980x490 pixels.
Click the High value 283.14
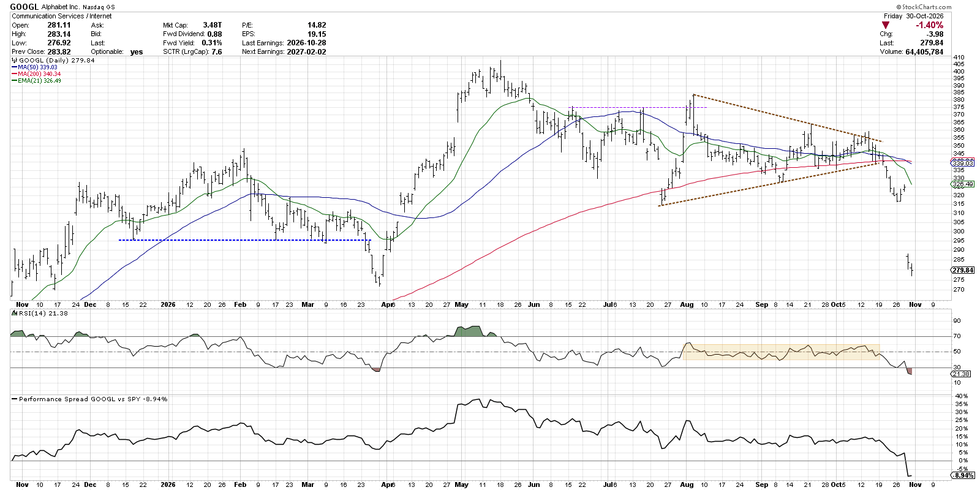[59, 34]
